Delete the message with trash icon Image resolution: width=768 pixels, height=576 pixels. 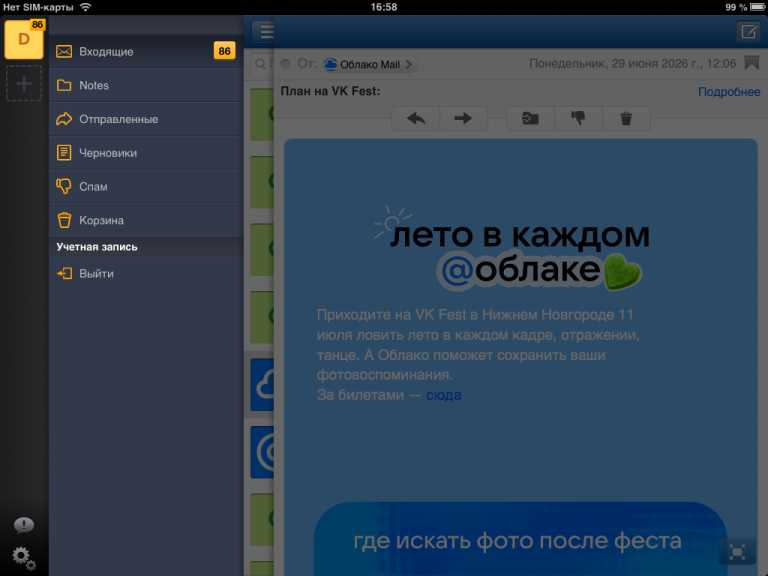pos(626,119)
